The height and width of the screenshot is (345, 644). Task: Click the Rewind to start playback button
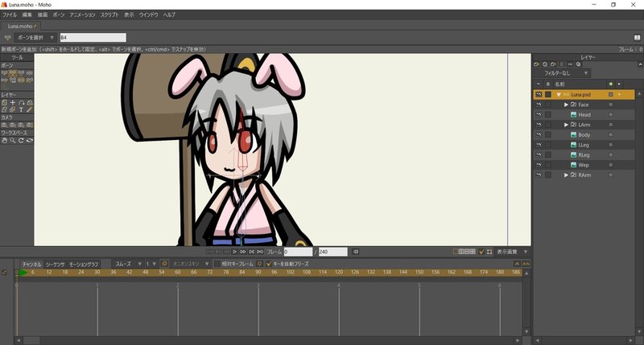click(x=209, y=252)
